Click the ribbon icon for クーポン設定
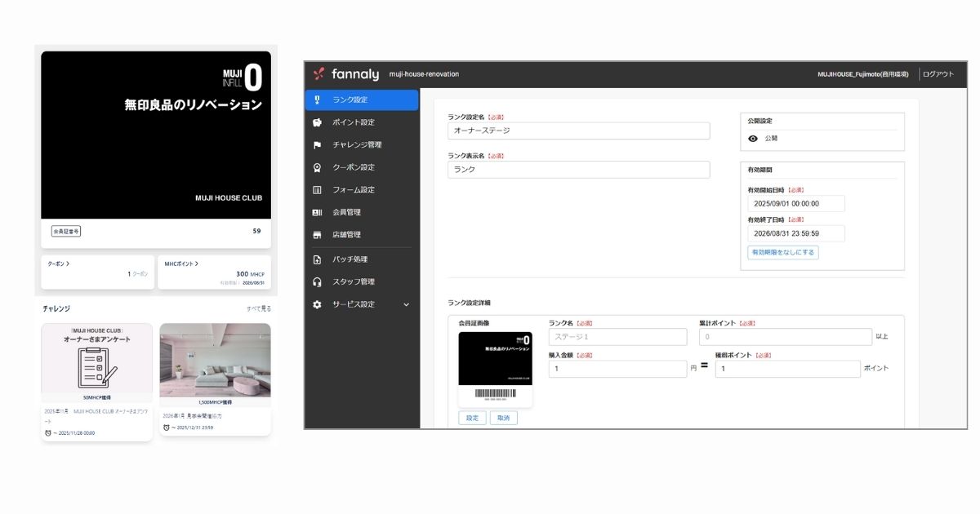Viewport: 980px width, 514px height. [317, 167]
